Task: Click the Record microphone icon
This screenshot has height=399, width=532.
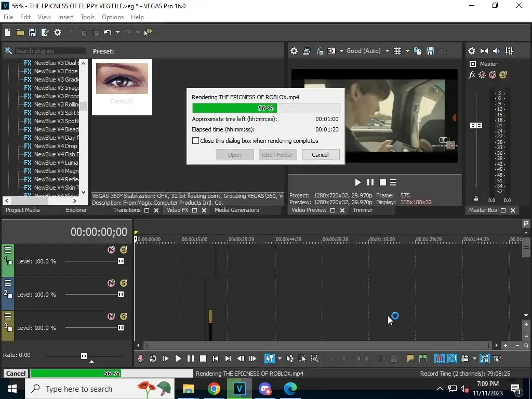Action: click(x=140, y=358)
